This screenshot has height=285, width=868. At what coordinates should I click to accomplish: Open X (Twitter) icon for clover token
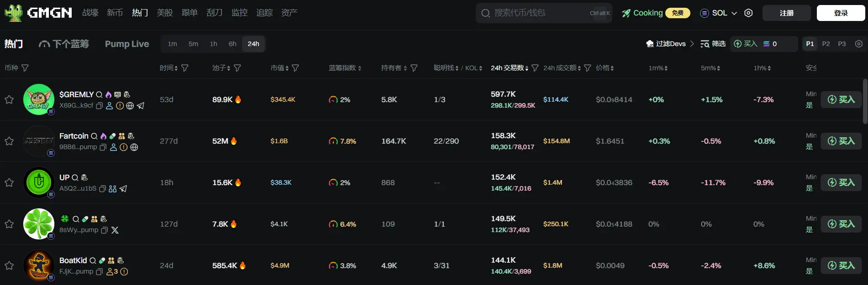pyautogui.click(x=115, y=230)
